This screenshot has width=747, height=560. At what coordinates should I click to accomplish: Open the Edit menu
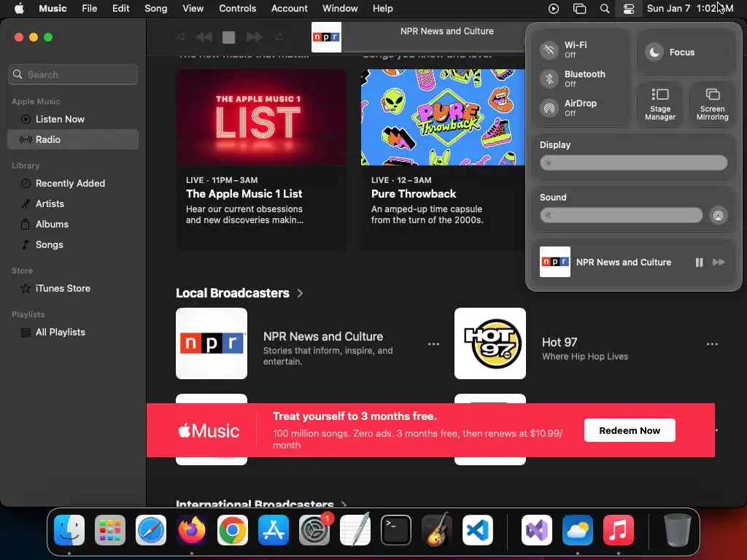(120, 9)
